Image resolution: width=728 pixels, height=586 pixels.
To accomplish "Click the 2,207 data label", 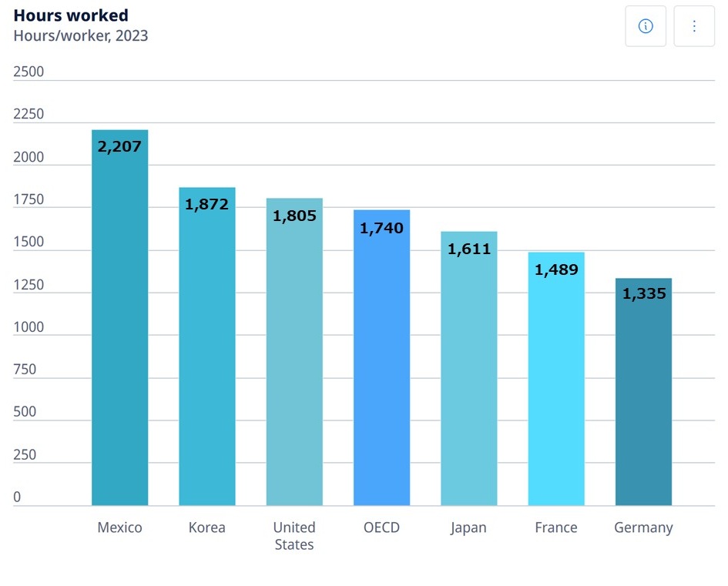I will 120,146.
